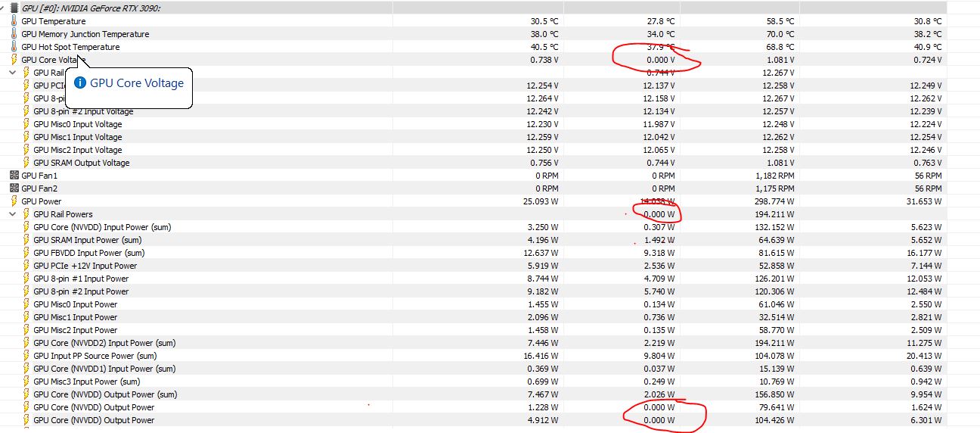Viewport: 980px width, 433px height.
Task: Click the 25.093 W current GPU Power value
Action: click(x=539, y=201)
